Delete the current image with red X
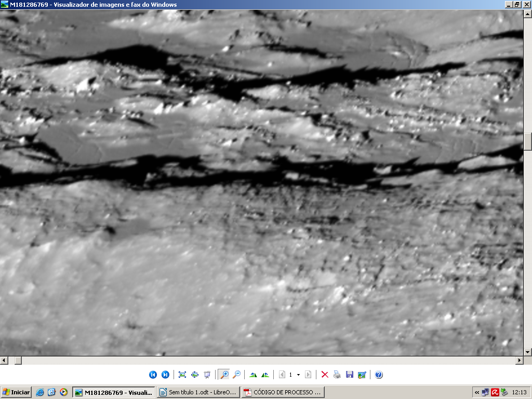532x399 pixels. point(325,375)
